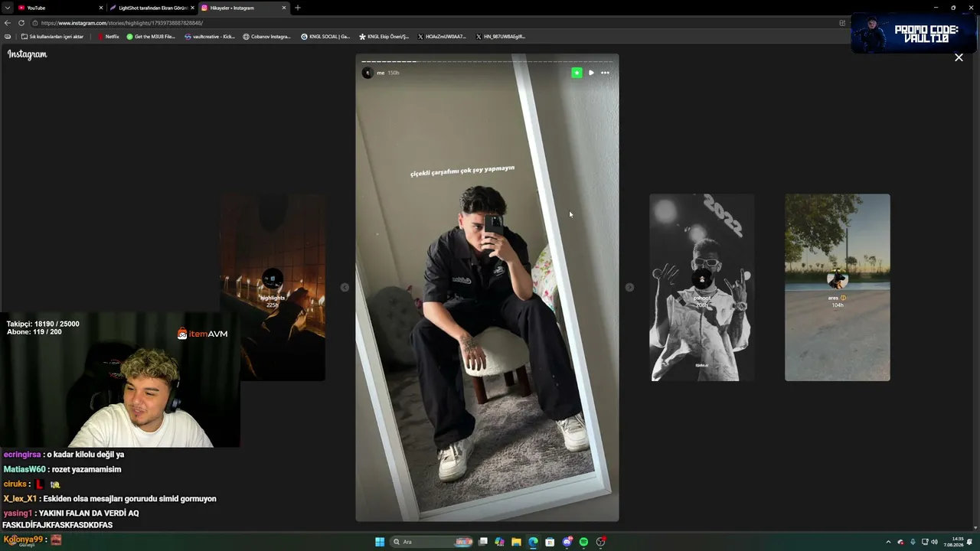
Task: Open File Explorer from the taskbar
Action: pos(517,542)
